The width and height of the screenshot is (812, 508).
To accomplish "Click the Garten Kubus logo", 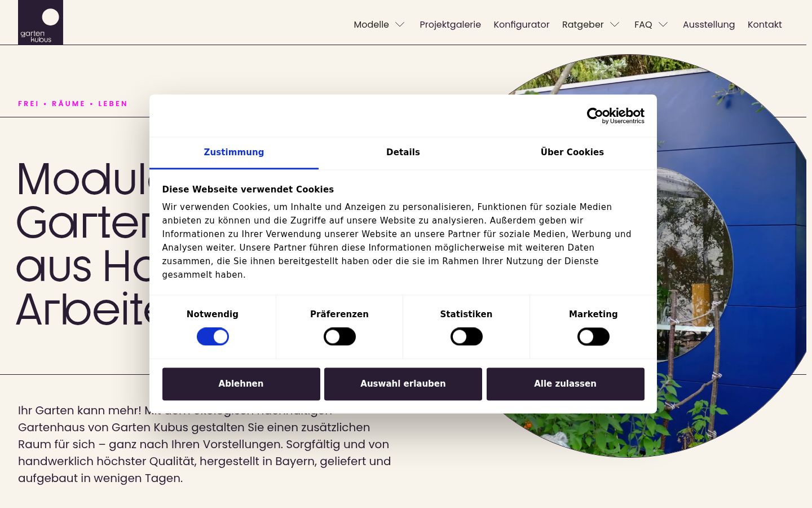I will click(41, 22).
